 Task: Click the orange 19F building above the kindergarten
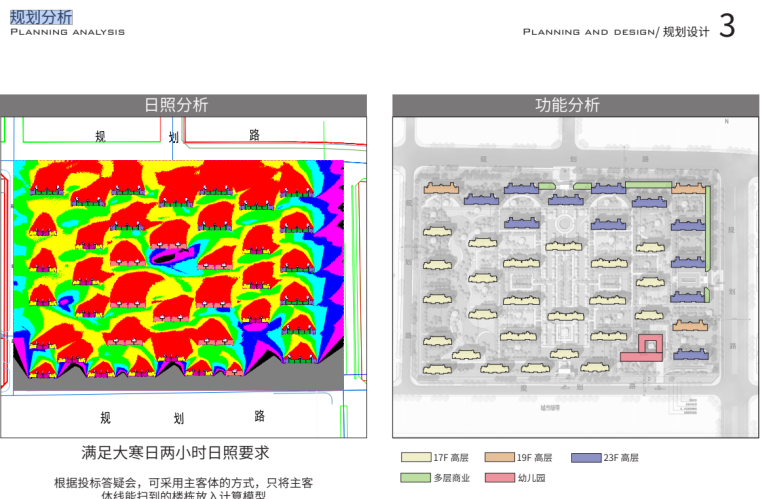[x=689, y=325]
